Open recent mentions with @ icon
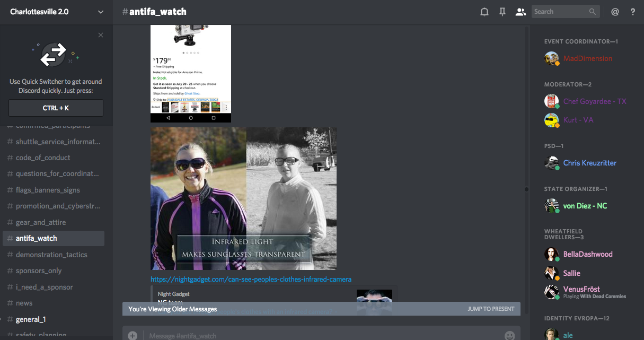The image size is (644, 340). (x=615, y=12)
